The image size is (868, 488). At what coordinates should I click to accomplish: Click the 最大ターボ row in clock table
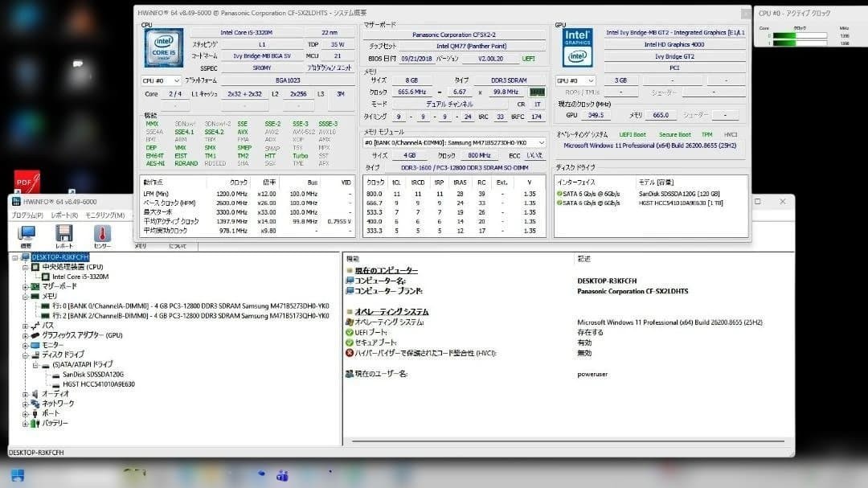[x=248, y=212]
